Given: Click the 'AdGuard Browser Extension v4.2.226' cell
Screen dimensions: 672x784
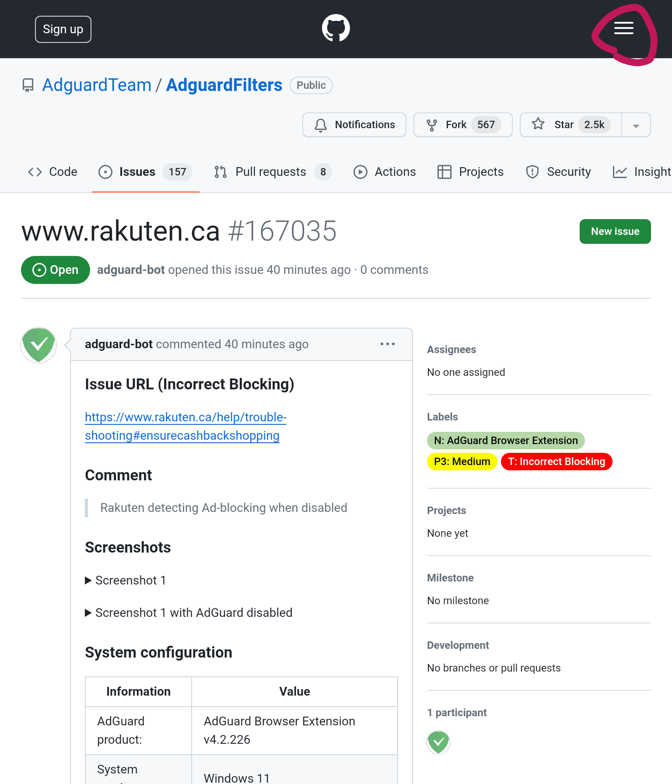Looking at the screenshot, I should point(294,731).
